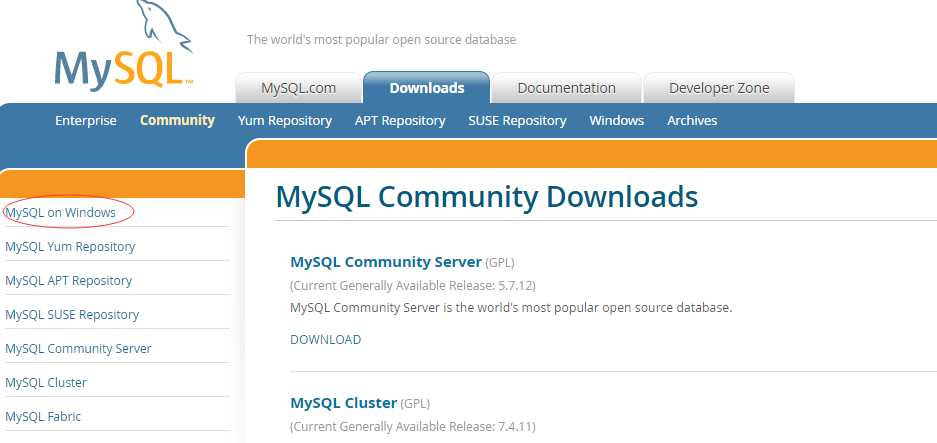Click the tagline 'The world's most popular open source database'
Viewport: 937px width, 443px height.
coord(381,40)
